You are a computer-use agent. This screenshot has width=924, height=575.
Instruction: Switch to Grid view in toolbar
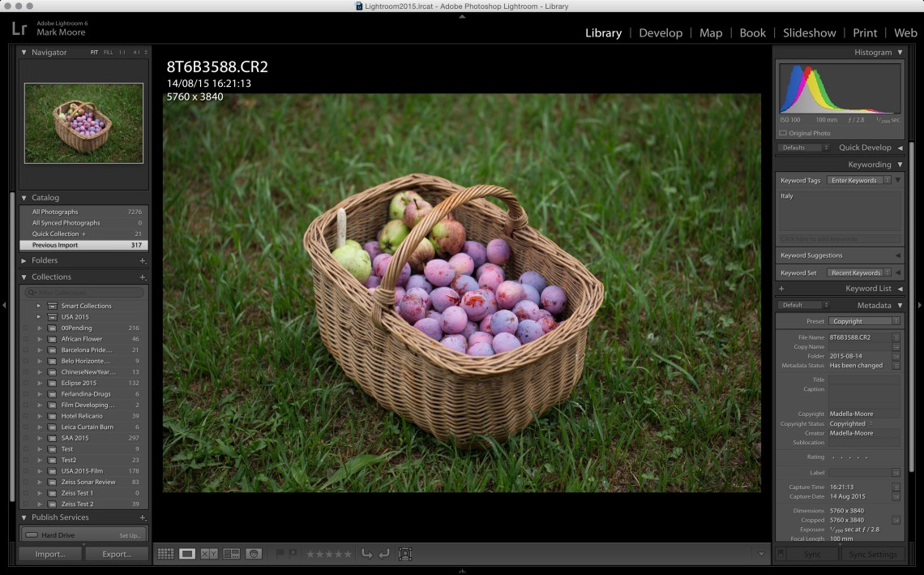165,554
